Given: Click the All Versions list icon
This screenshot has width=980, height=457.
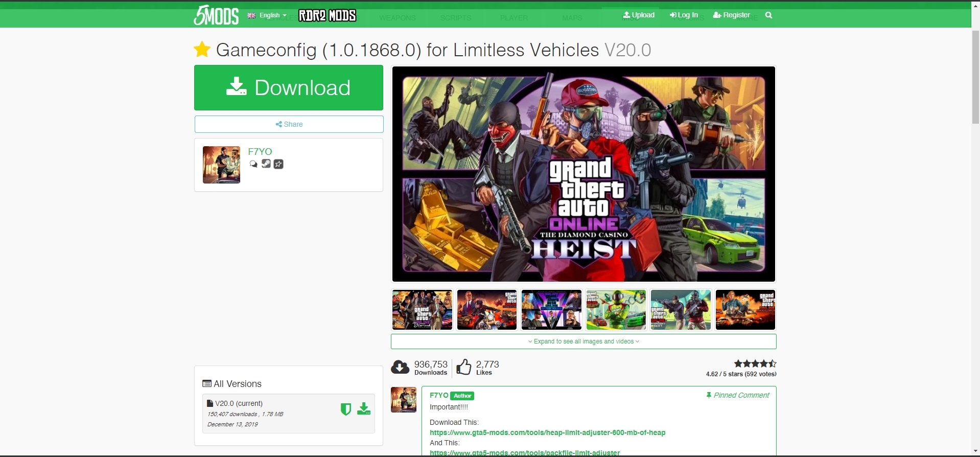Looking at the screenshot, I should pyautogui.click(x=207, y=384).
